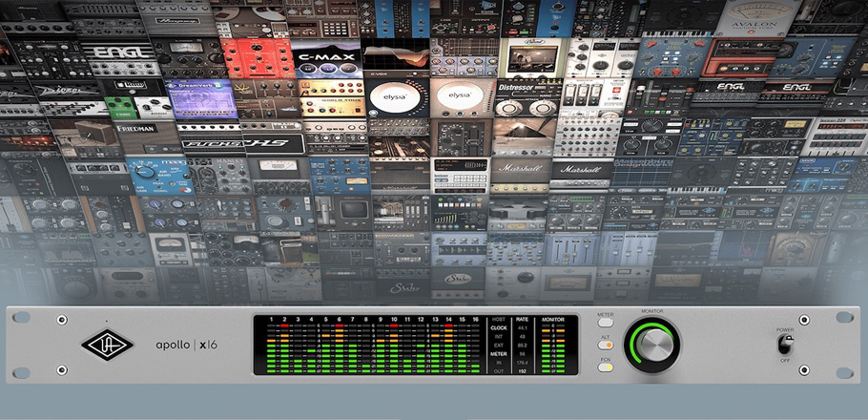This screenshot has width=868, height=420.
Task: Click the 44.1 sample rate indicator
Action: 522,328
